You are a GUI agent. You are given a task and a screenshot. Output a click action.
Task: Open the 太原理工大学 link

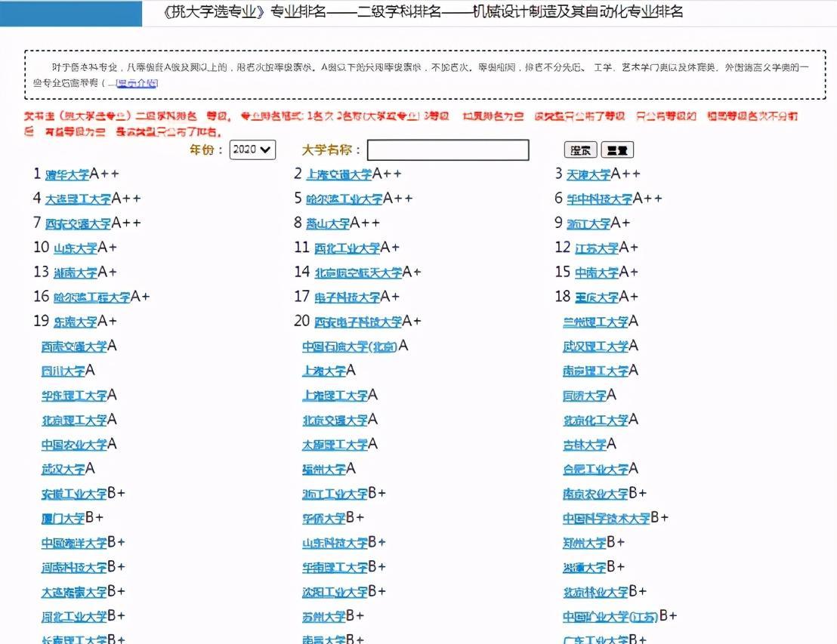[x=335, y=445]
